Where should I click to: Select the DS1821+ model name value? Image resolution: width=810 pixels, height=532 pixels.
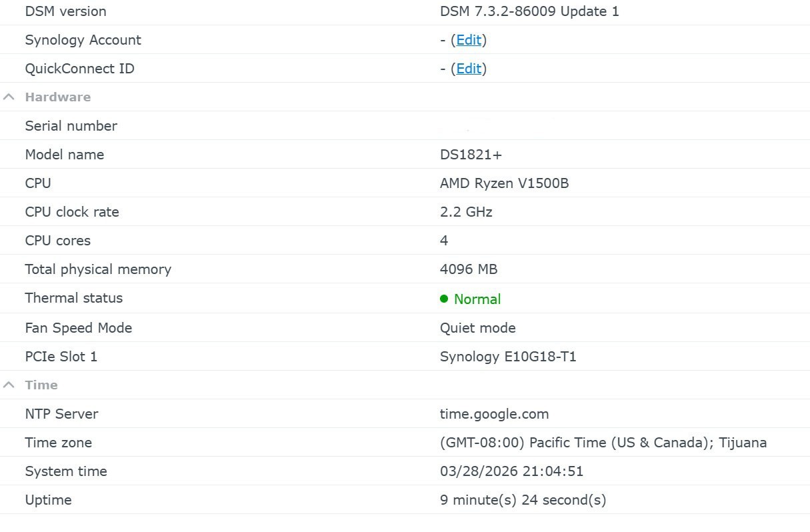click(x=471, y=155)
